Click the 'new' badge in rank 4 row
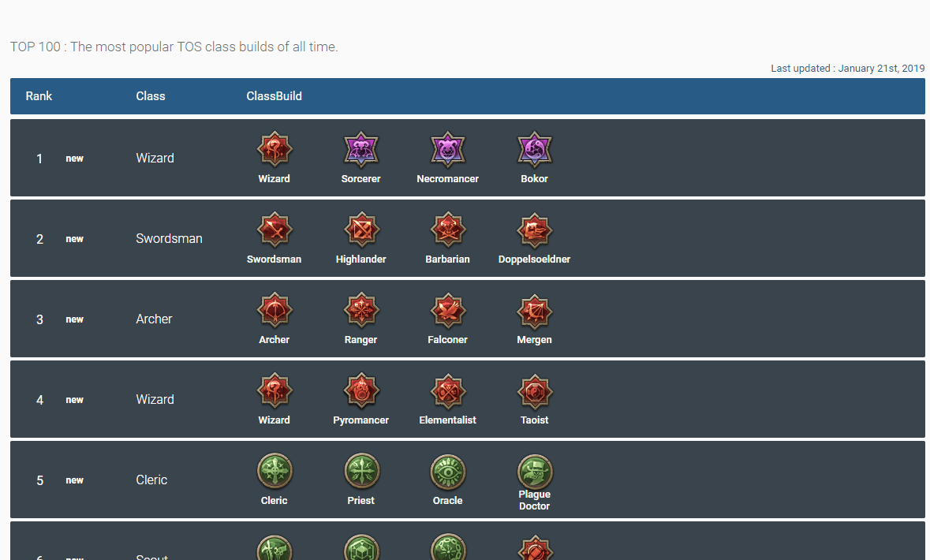This screenshot has width=930, height=560. 74,400
